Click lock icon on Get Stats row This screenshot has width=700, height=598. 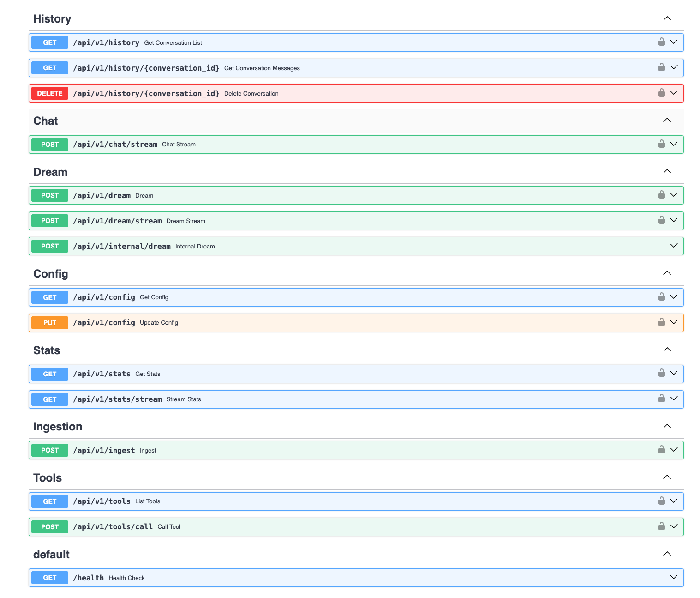(661, 373)
